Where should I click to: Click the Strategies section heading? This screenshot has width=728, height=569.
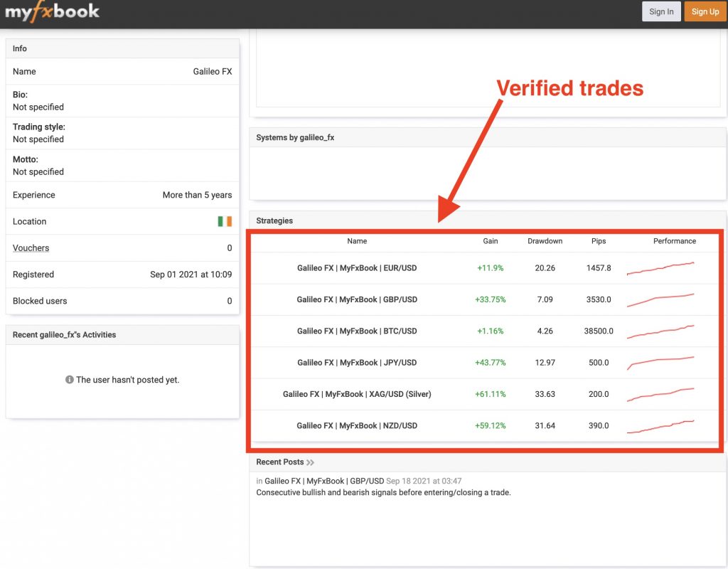[274, 220]
